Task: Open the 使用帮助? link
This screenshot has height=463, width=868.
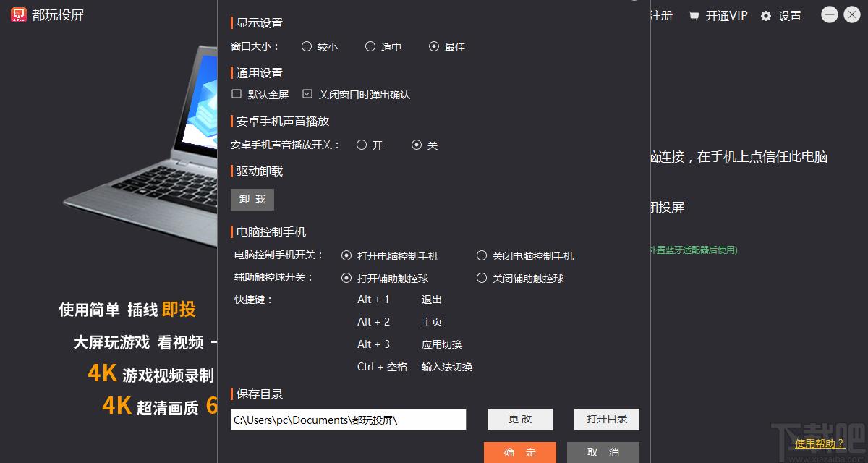Action: pos(820,443)
